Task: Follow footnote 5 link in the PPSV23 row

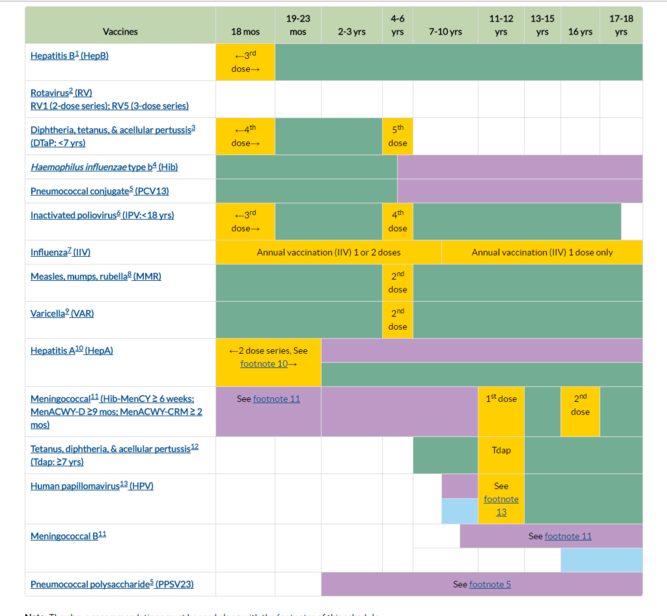Action: tap(490, 584)
